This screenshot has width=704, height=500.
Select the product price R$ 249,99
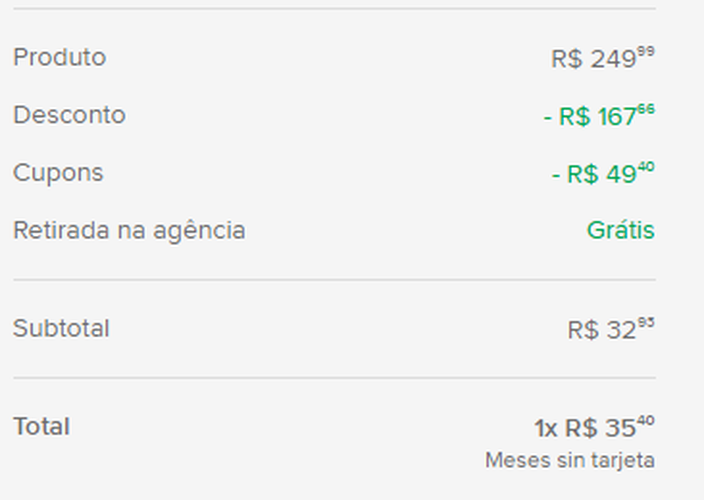click(602, 59)
